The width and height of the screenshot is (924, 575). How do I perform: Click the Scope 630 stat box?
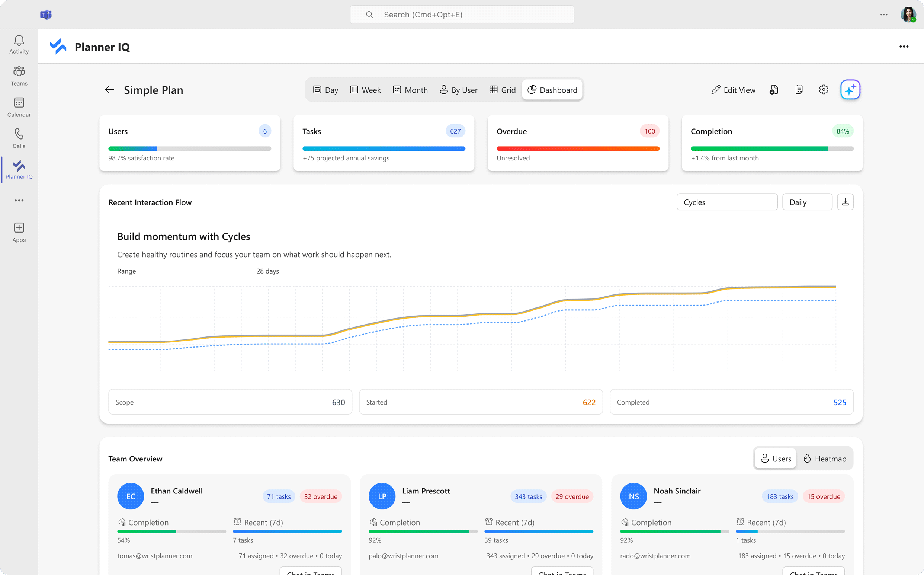click(x=230, y=402)
